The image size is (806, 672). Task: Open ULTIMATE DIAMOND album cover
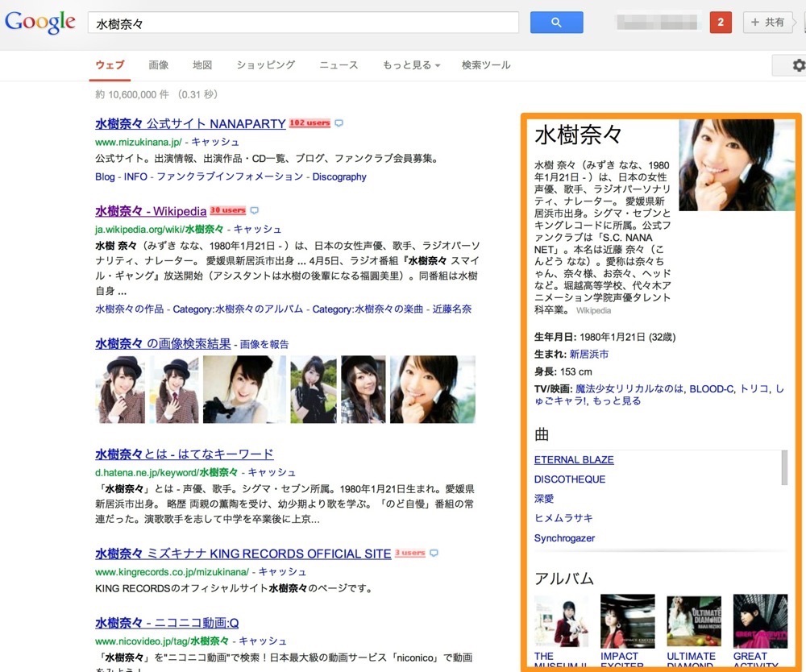pos(694,622)
